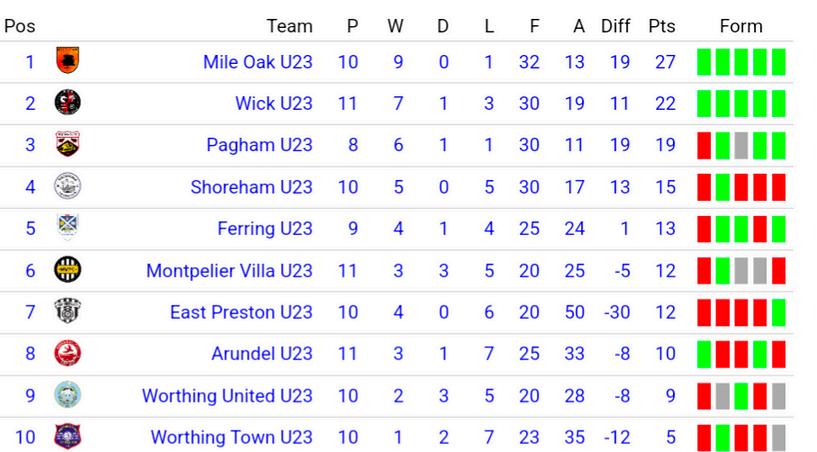This screenshot has height=452, width=817.
Task: Open the Mile Oak U23 team link
Action: [x=257, y=62]
